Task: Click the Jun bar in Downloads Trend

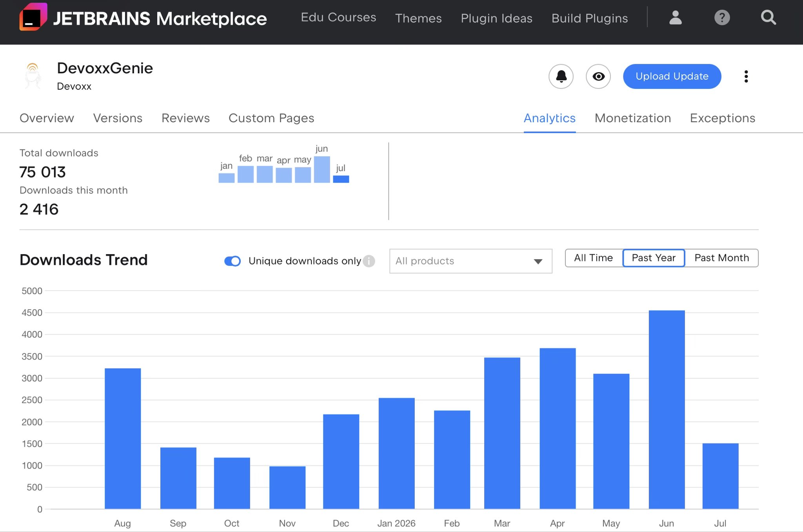Action: pyautogui.click(x=667, y=409)
